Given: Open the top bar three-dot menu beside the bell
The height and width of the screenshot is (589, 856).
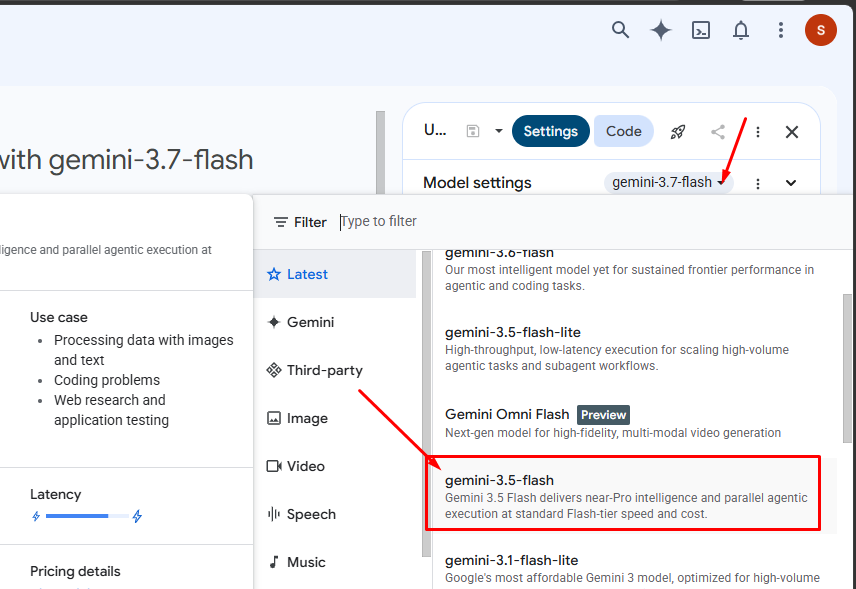Looking at the screenshot, I should point(781,30).
